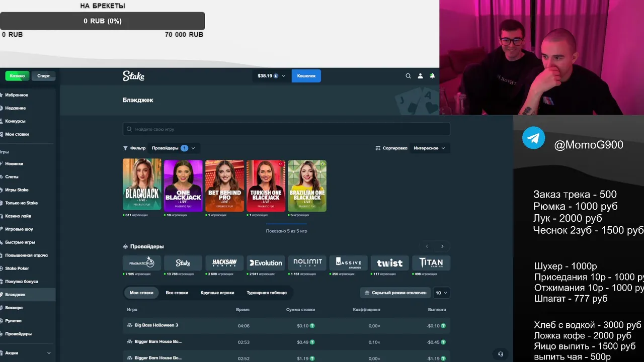Click the filter funnel icon
The width and height of the screenshot is (644, 362).
(125, 148)
